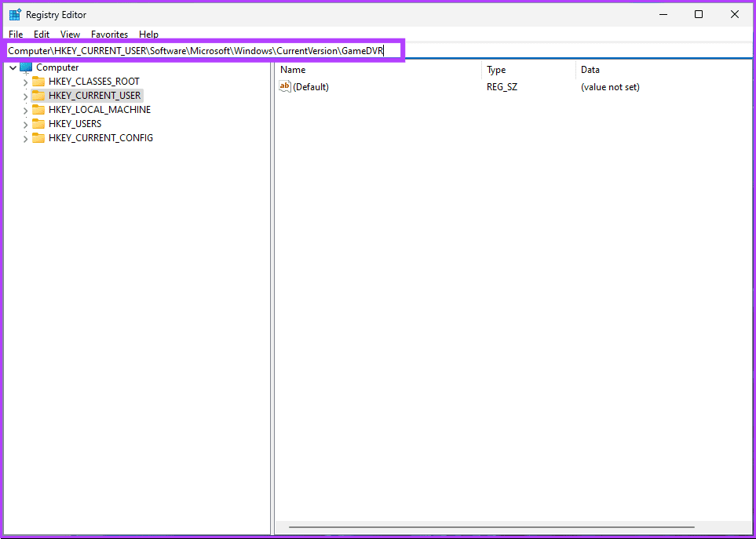The image size is (756, 539).
Task: Click the Name column header
Action: (x=378, y=70)
